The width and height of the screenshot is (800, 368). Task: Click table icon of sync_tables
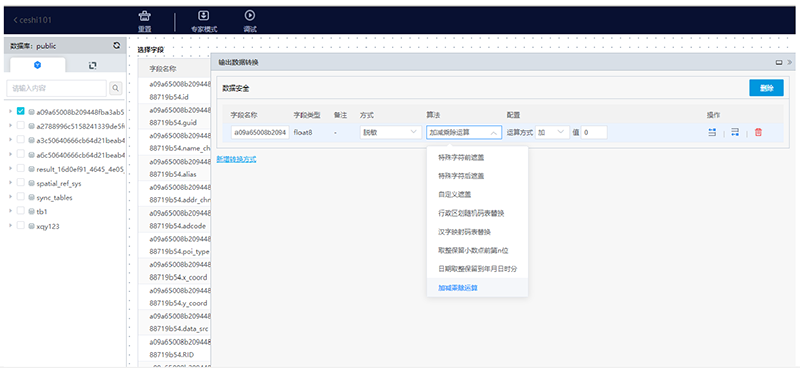pyautogui.click(x=31, y=197)
